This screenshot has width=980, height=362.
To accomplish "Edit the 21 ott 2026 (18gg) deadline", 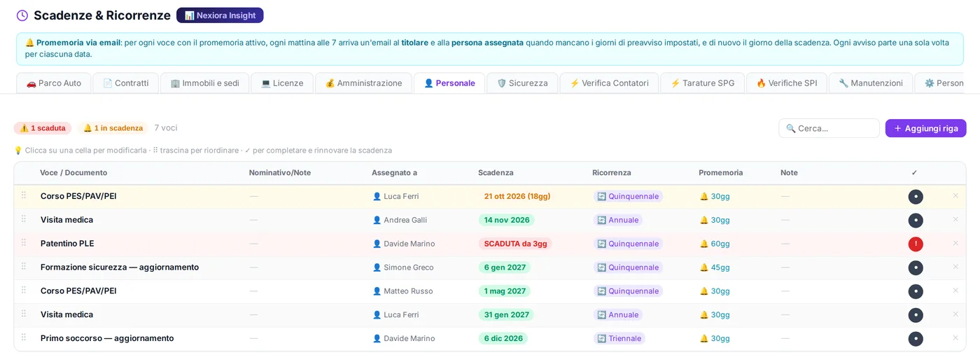I will click(x=517, y=196).
